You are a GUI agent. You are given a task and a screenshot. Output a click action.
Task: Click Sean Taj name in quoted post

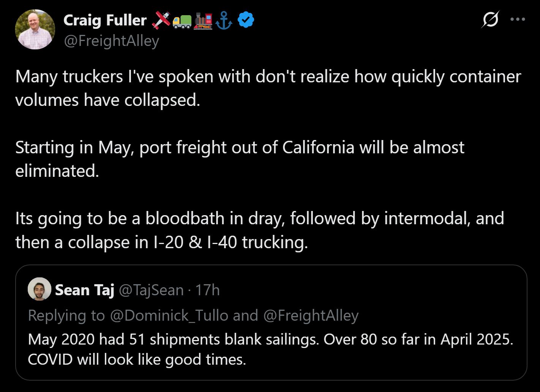tap(84, 290)
